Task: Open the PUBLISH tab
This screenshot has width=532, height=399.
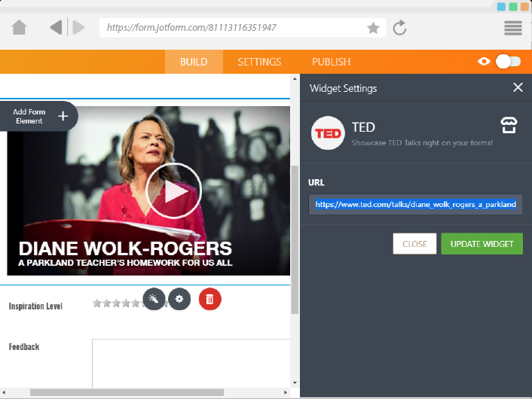Action: (331, 62)
